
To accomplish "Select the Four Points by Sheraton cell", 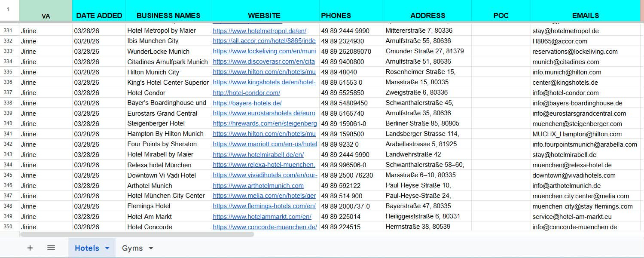I will 168,144.
